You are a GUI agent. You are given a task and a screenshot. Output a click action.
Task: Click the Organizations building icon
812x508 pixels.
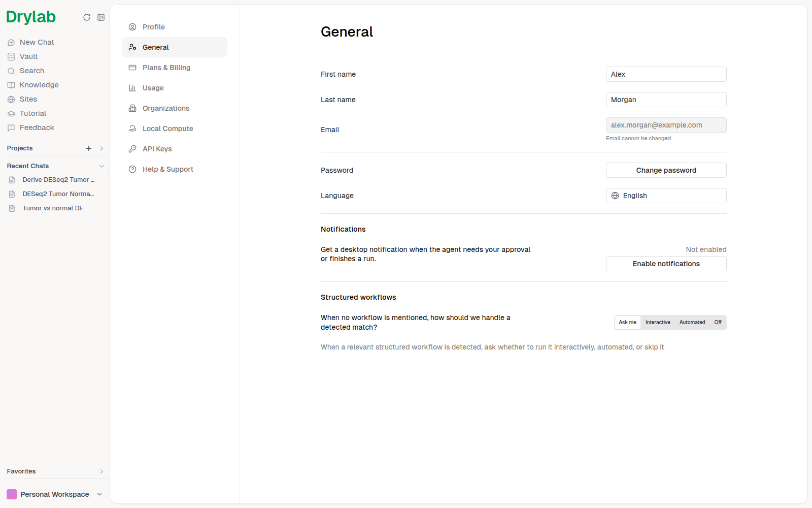(x=132, y=108)
